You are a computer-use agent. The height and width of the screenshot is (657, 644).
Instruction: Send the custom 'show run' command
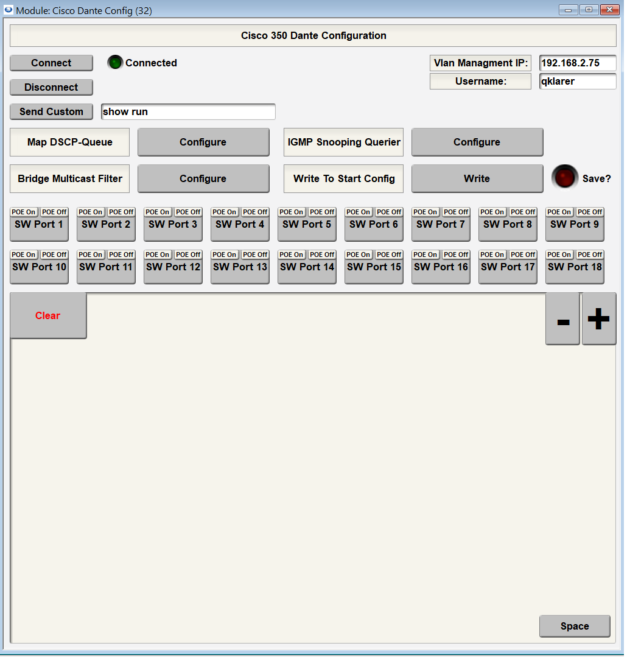[51, 111]
